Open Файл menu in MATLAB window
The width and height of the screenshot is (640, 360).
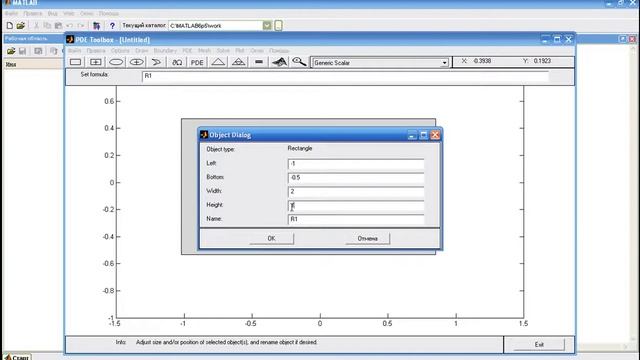(11, 13)
